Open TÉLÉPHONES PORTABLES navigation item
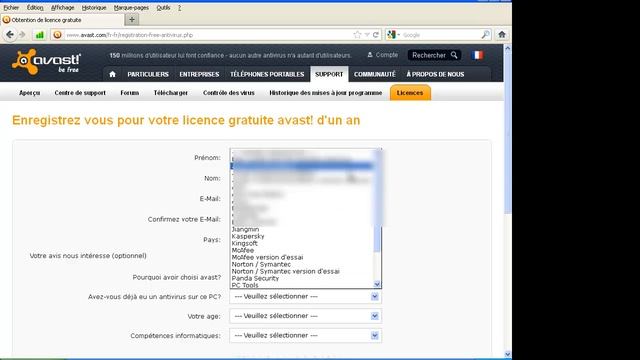 click(267, 74)
